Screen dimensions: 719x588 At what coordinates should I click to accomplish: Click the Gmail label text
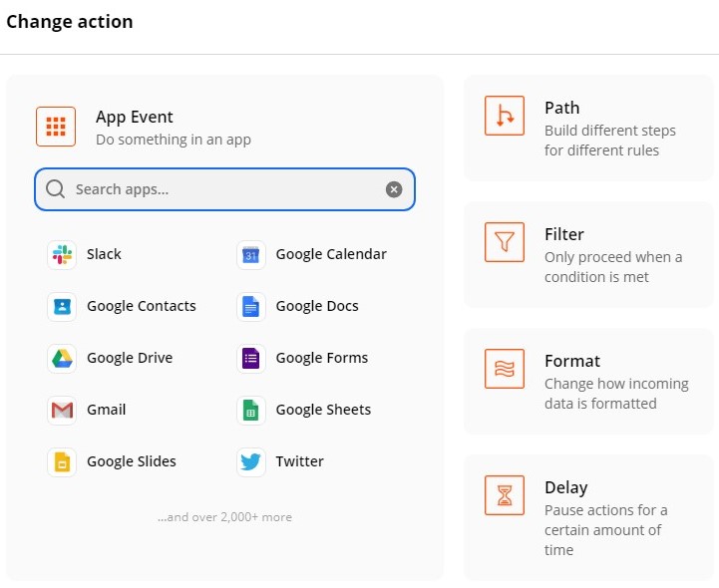pyautogui.click(x=106, y=410)
